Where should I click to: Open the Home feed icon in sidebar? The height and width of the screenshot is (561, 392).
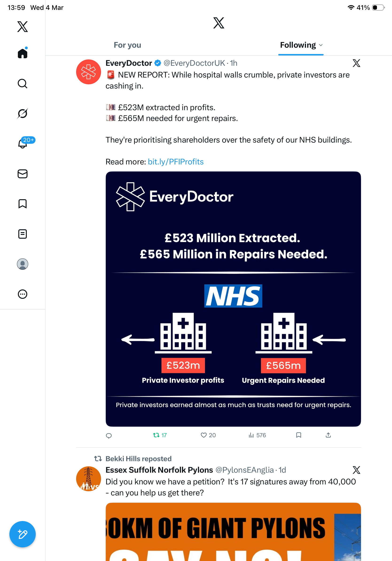(x=23, y=53)
